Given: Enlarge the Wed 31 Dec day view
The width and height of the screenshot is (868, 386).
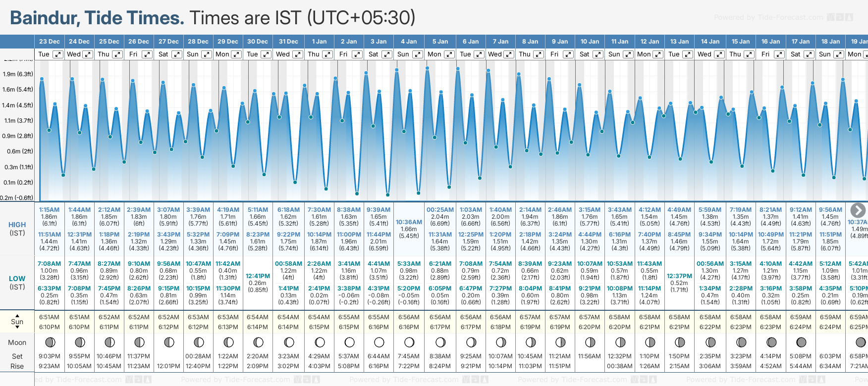Looking at the screenshot, I should point(298,54).
